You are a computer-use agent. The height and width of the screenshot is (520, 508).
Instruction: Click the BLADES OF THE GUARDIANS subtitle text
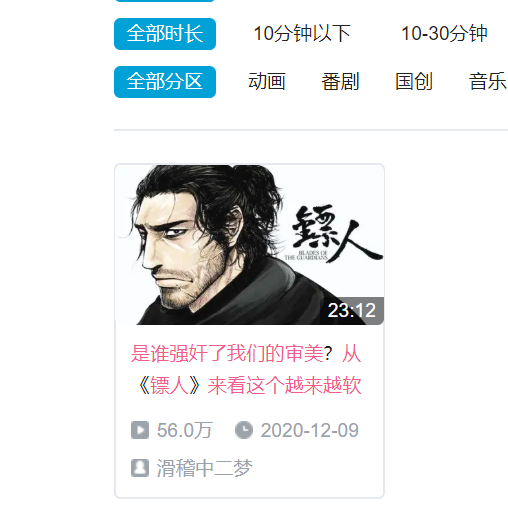[306, 255]
